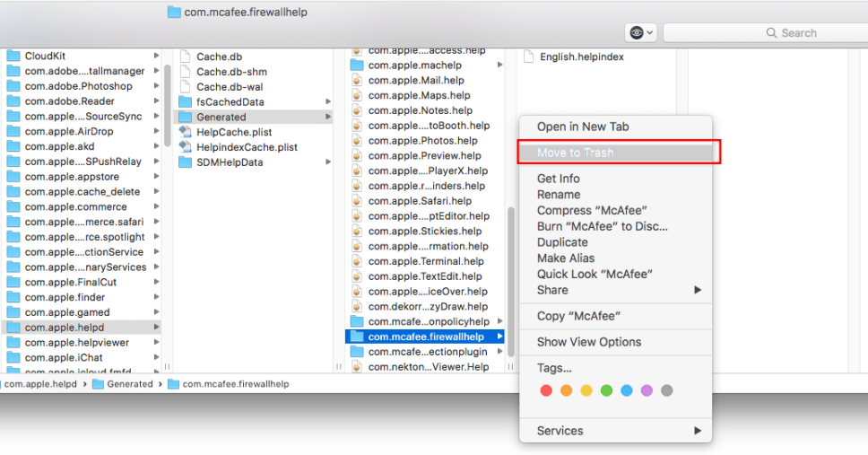Select the Cache.db-wal file icon

[x=186, y=86]
